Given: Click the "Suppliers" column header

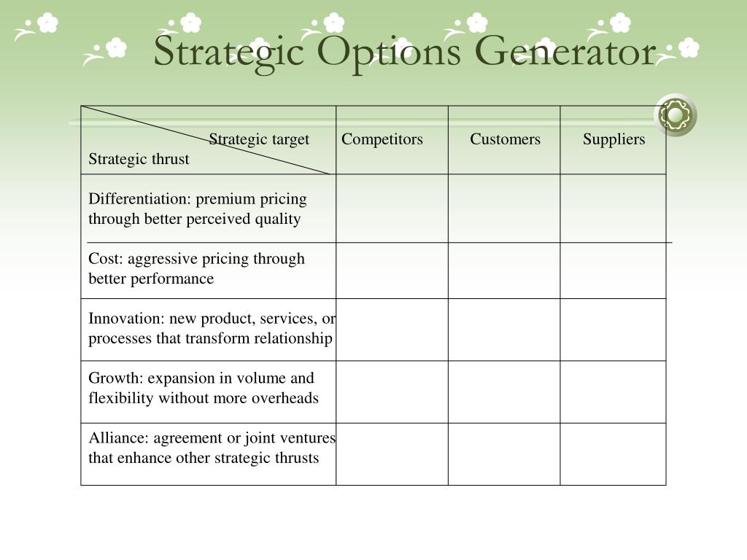Looking at the screenshot, I should pyautogui.click(x=614, y=139).
